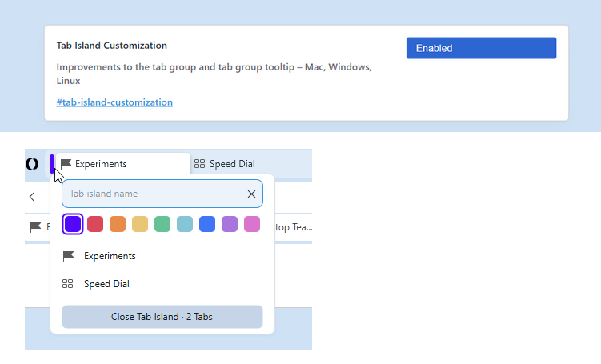Click the flag icon on the Experiments tab
This screenshot has height=364, width=601.
coord(66,164)
